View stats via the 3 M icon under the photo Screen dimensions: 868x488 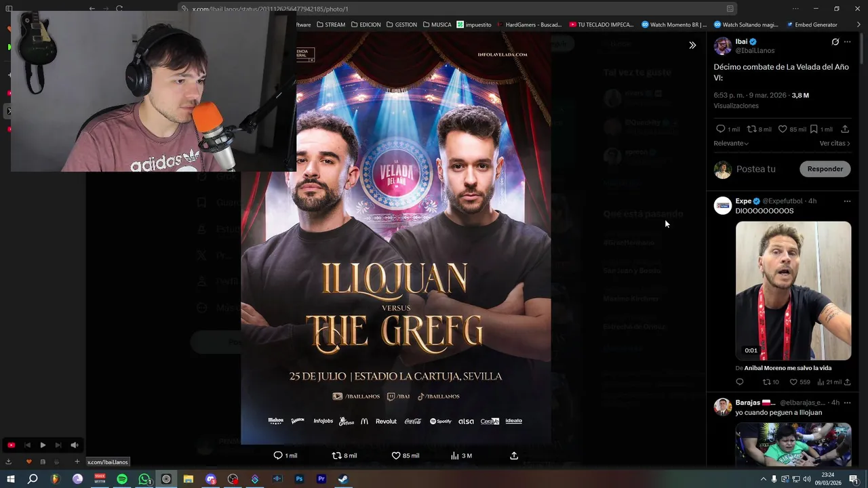pos(461,455)
